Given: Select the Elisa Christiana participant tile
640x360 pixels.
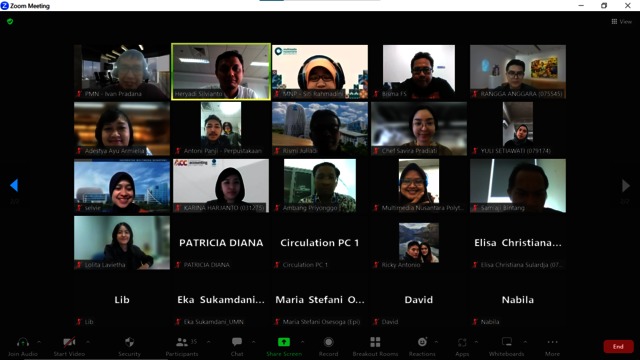Looking at the screenshot, I should 518,242.
